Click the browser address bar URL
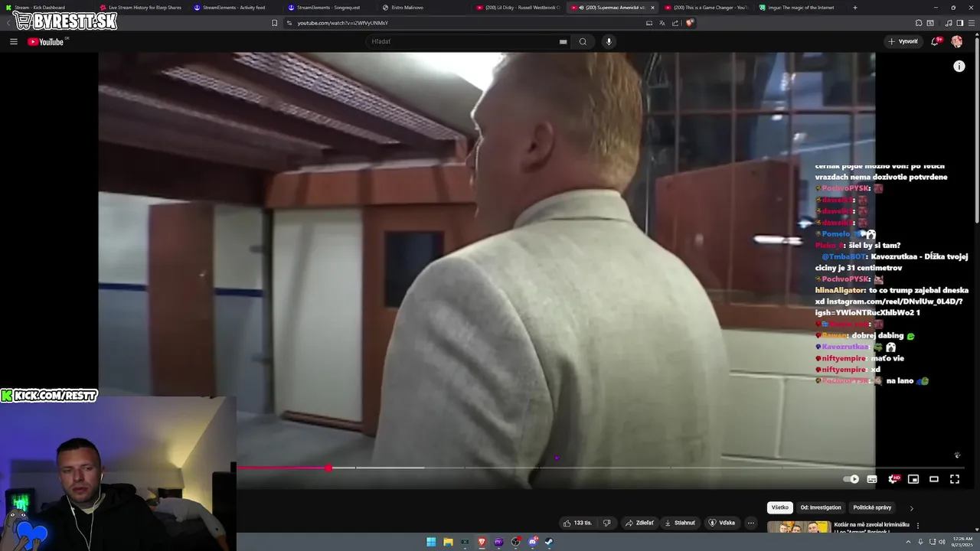 pos(342,23)
